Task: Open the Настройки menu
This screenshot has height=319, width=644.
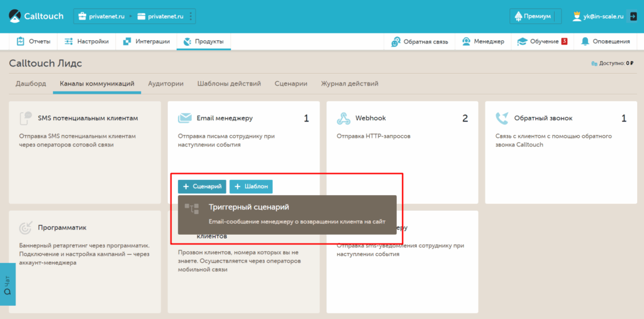Action: coord(87,42)
